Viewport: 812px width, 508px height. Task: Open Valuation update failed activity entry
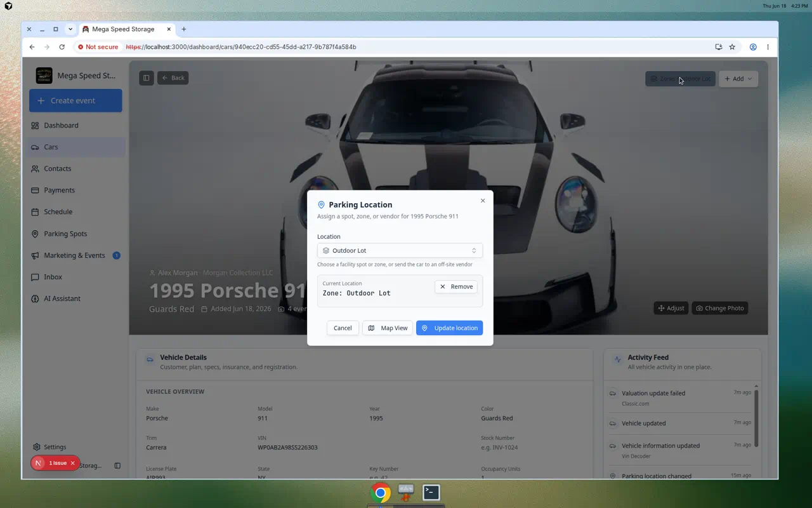coord(680,398)
